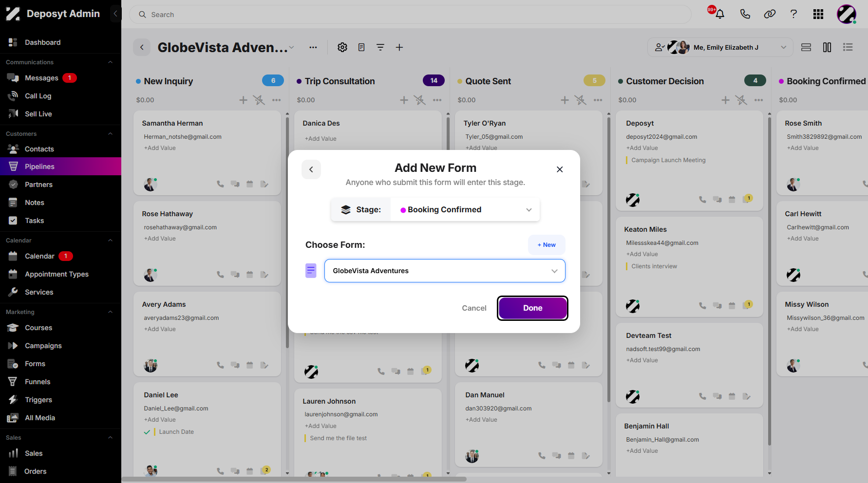Switch to the column board view icon
Viewport: 868px width, 483px height.
click(x=827, y=47)
